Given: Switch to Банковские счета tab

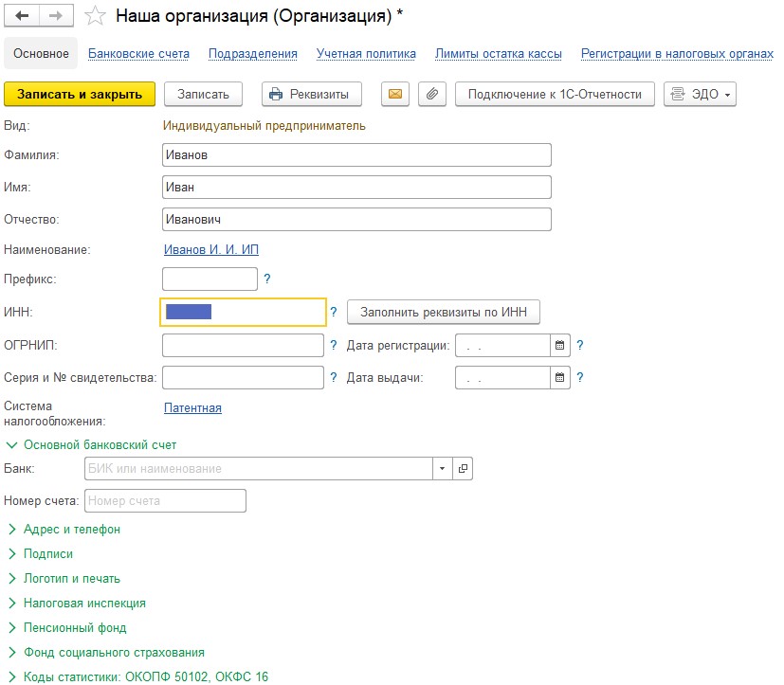Looking at the screenshot, I should tap(138, 54).
